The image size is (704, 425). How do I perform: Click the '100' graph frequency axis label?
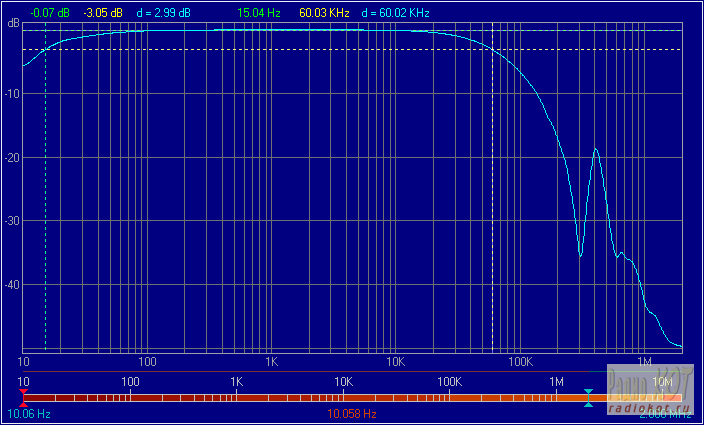tap(147, 362)
